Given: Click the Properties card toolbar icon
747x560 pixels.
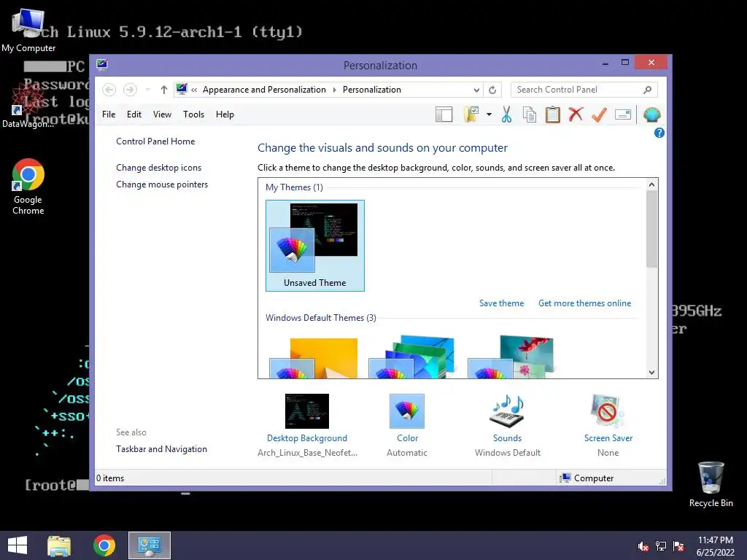Looking at the screenshot, I should [x=623, y=114].
